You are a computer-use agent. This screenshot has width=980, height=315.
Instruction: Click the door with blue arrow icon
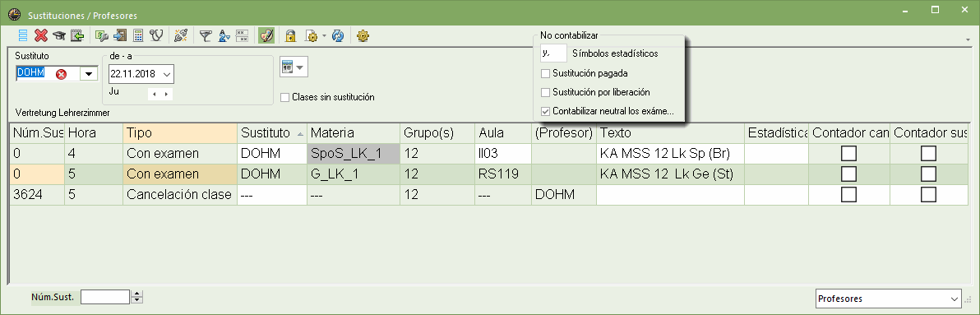(x=121, y=35)
